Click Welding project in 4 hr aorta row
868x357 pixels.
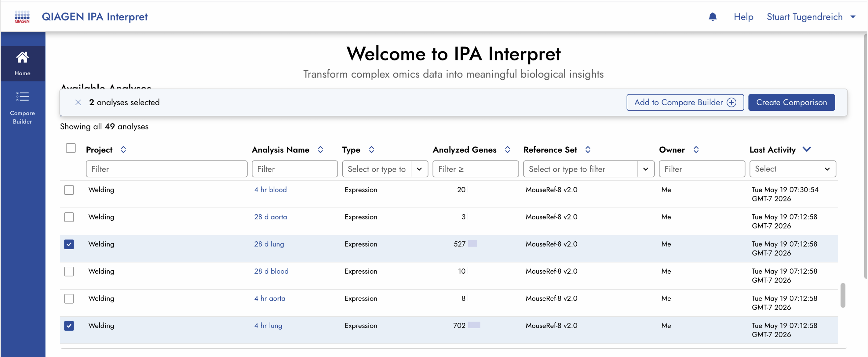click(x=101, y=298)
